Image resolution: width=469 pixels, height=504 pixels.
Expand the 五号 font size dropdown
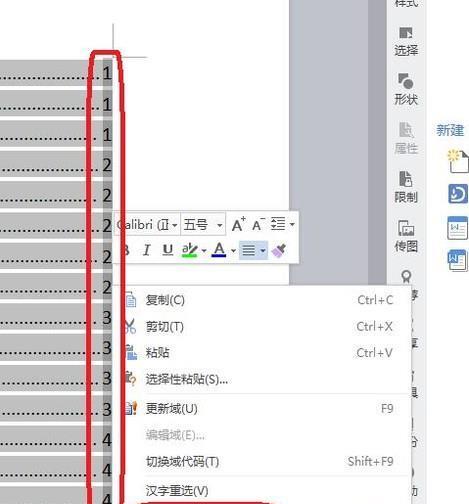219,225
